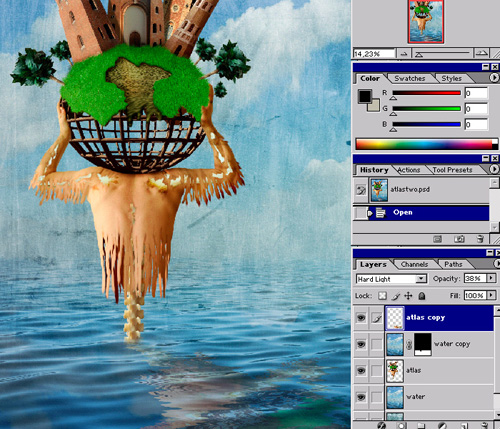Click the navigator zoom percentage field
The width and height of the screenshot is (500, 429).
pos(374,54)
